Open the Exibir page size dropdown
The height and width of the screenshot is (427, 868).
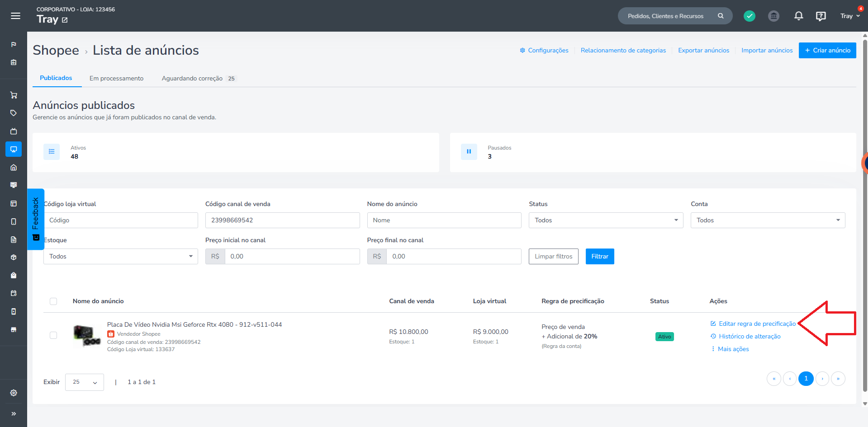point(85,382)
